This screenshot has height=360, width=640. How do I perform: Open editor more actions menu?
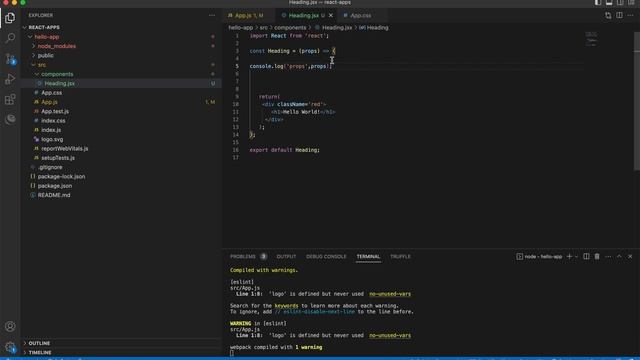pyautogui.click(x=630, y=16)
